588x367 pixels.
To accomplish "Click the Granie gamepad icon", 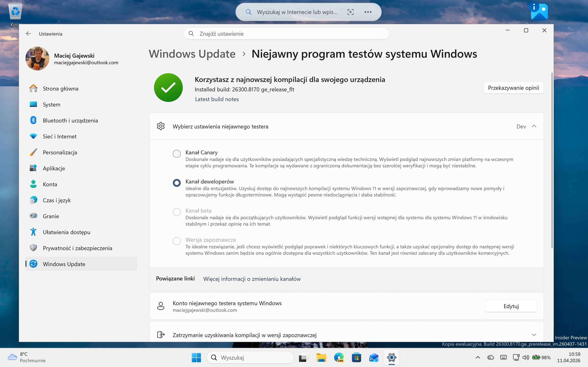I will tap(33, 216).
